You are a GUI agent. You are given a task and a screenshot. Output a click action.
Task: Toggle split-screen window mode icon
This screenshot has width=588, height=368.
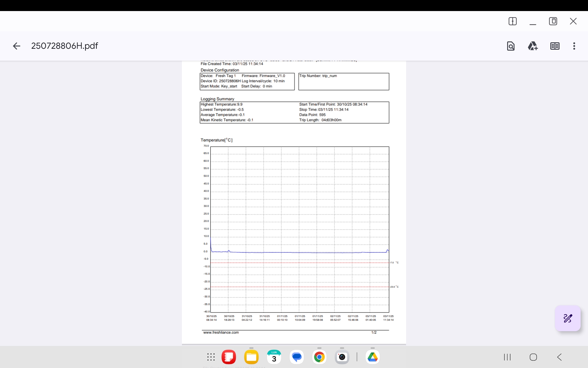(512, 21)
